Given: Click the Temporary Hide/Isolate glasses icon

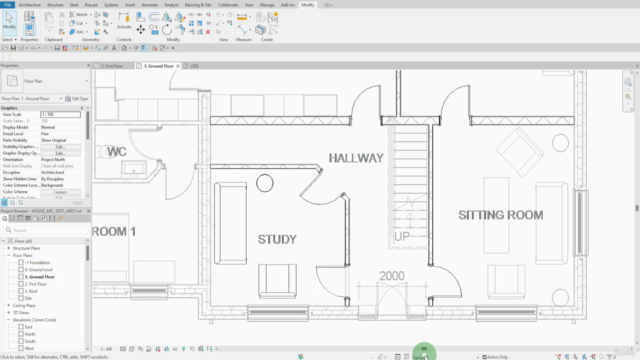Looking at the screenshot, I should 175,349.
